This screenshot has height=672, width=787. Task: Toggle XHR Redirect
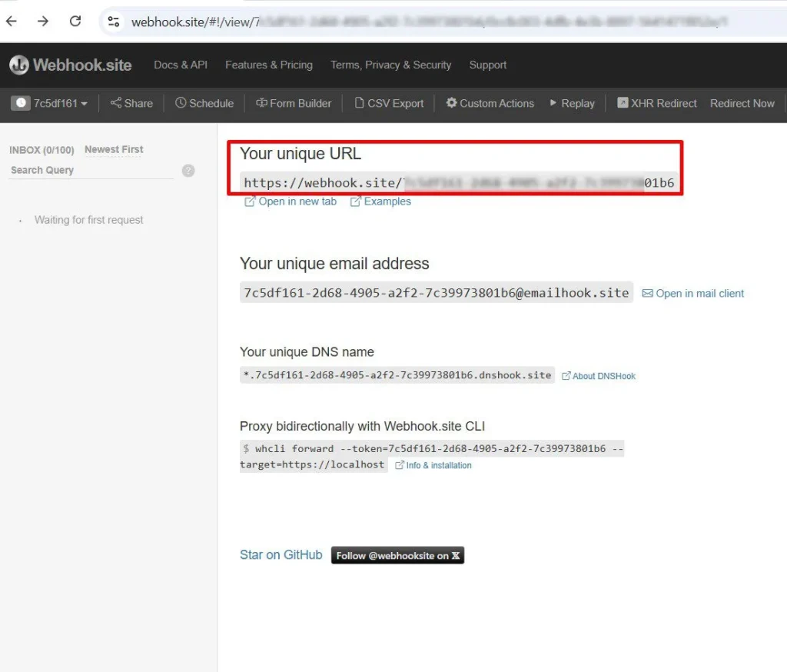[657, 104]
